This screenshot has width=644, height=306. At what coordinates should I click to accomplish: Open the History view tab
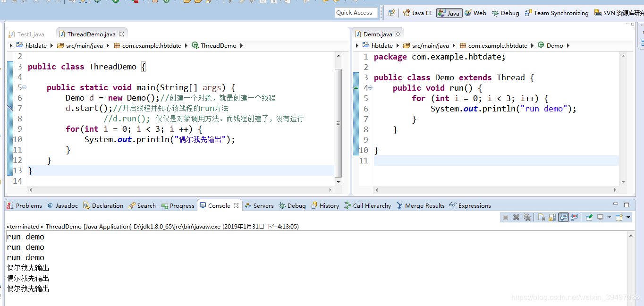[325, 205]
